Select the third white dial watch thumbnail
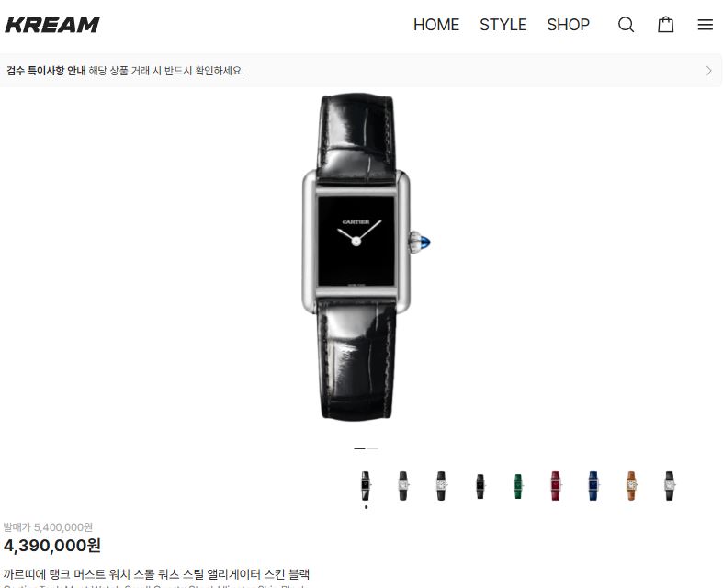Screen dimensions: 723x588 441,486
